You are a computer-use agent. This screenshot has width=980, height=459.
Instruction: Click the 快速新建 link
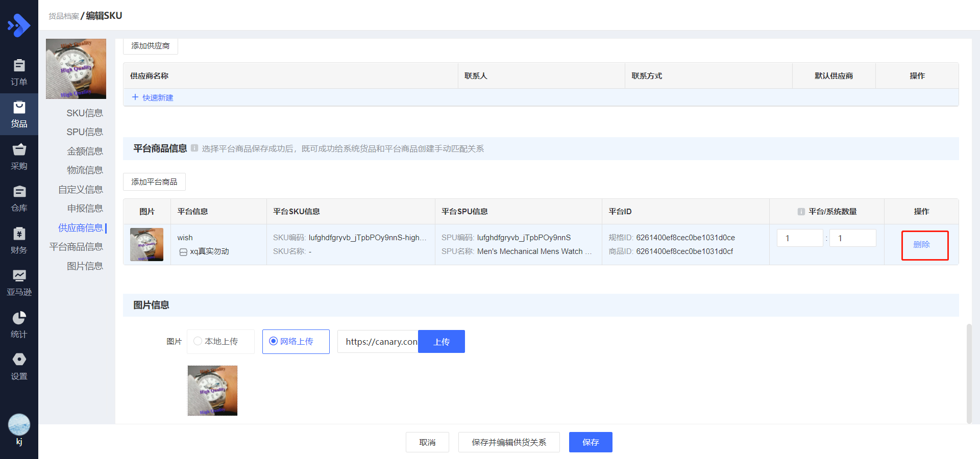click(158, 97)
